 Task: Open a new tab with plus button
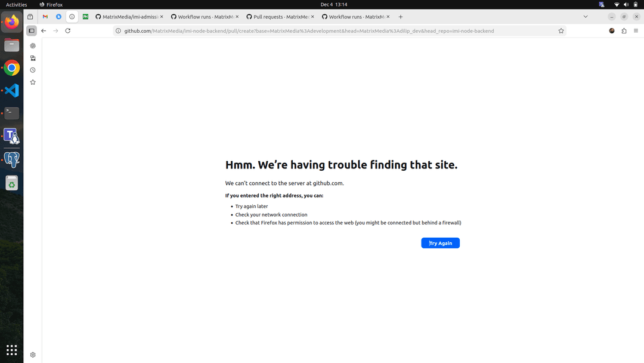pyautogui.click(x=401, y=17)
